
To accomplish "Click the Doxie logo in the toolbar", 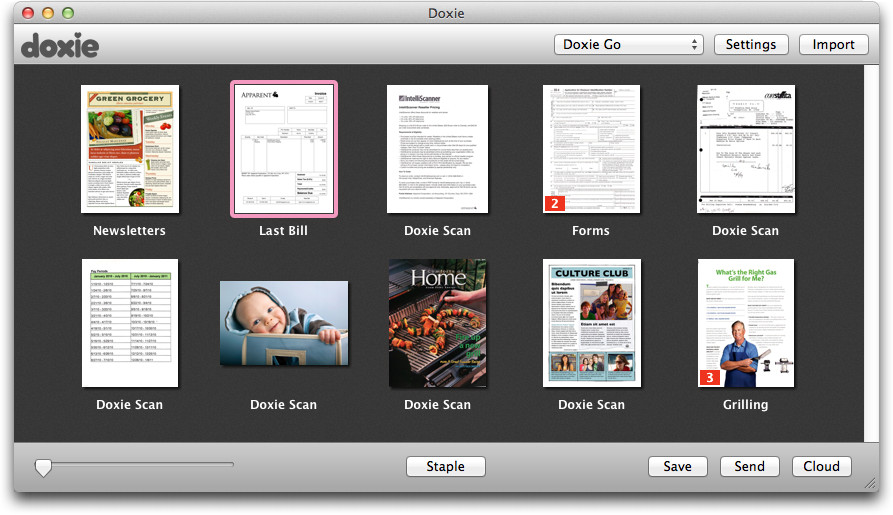I will click(60, 45).
